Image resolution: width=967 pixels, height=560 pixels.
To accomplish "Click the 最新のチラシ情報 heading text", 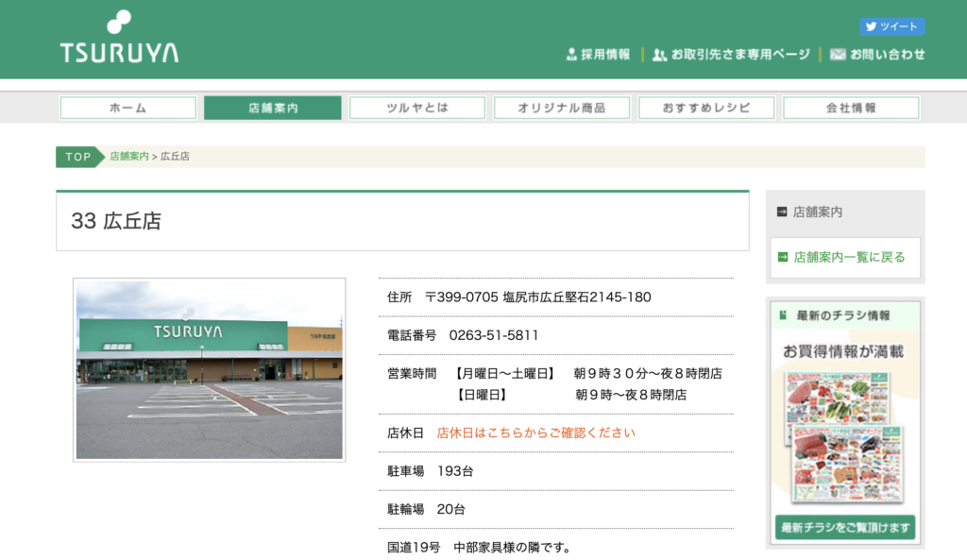I will (843, 315).
